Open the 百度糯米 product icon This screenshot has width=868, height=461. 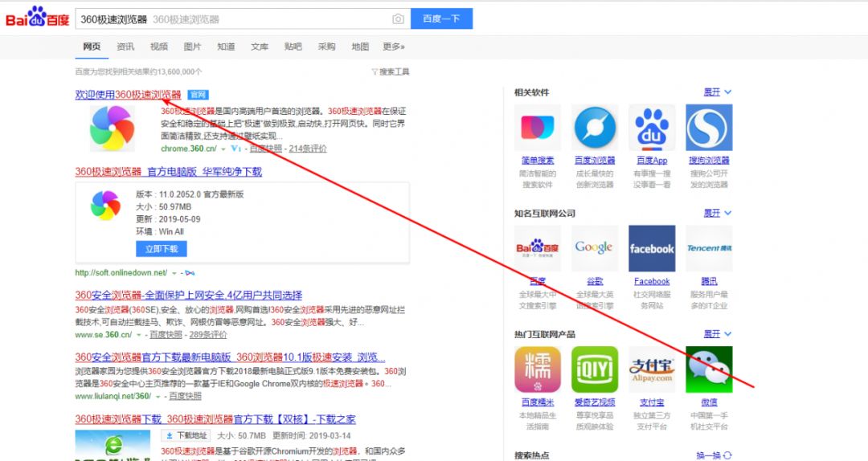[538, 369]
